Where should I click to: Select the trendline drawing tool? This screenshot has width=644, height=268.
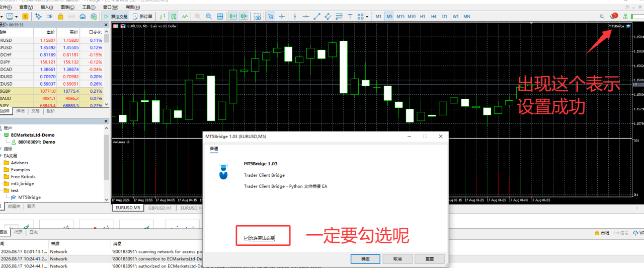[x=317, y=17]
